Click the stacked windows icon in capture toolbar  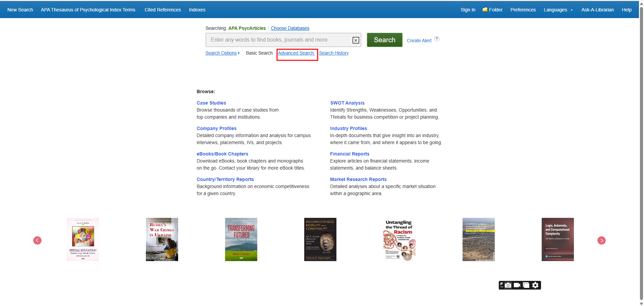(x=526, y=285)
